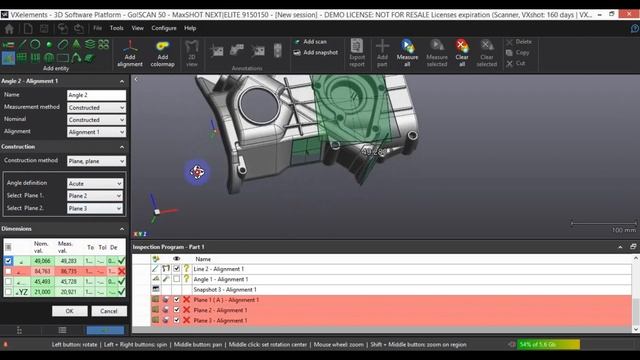Collapse the Construction section

click(x=122, y=147)
